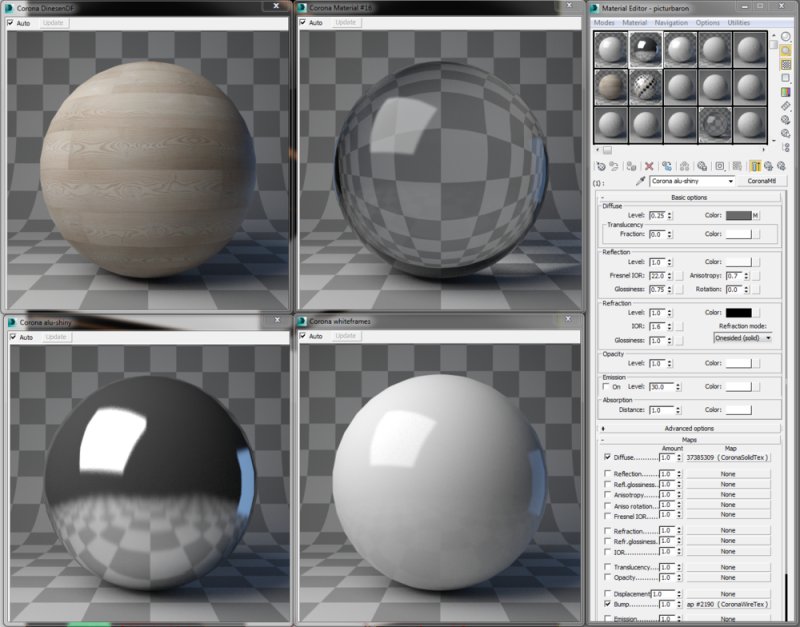Click the Put to Library icon
The width and height of the screenshot is (800, 627).
click(701, 165)
